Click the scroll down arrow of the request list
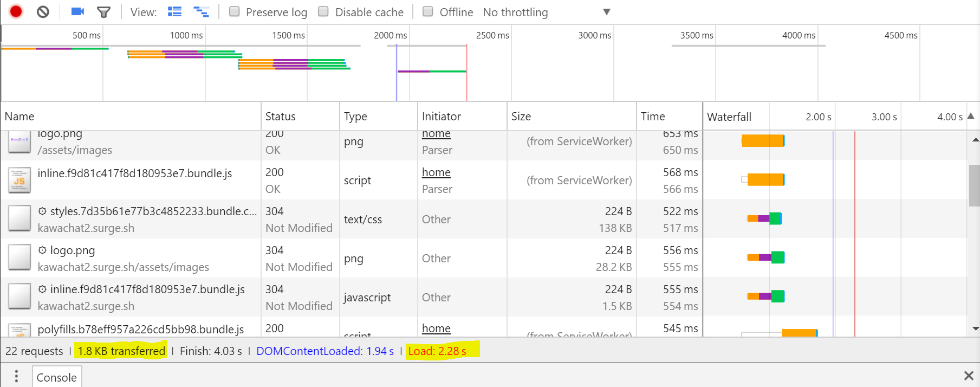Viewport: 980px width, 387px height. click(x=975, y=328)
